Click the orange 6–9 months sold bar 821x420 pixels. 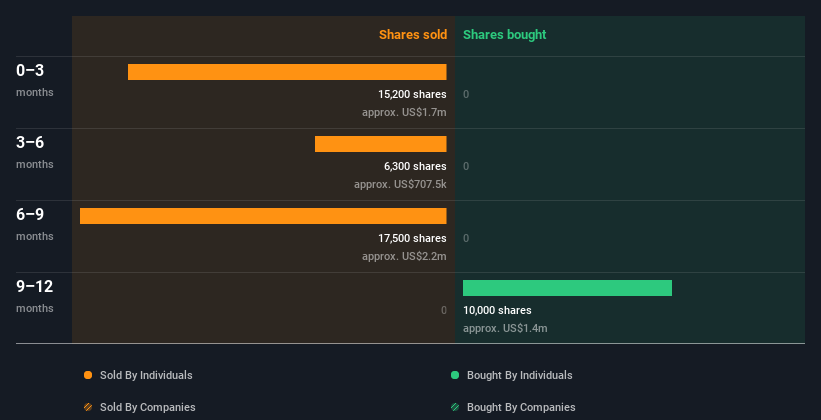click(x=263, y=216)
